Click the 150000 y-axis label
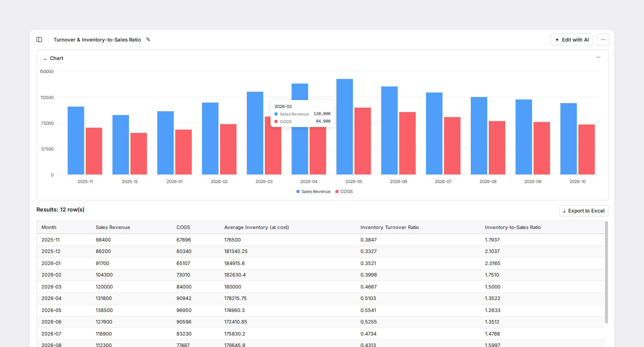Viewport: 644px width, 347px height. [x=46, y=71]
